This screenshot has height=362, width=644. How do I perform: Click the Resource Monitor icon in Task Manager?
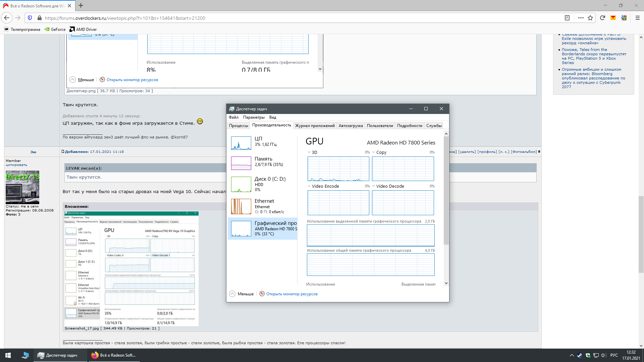click(262, 294)
